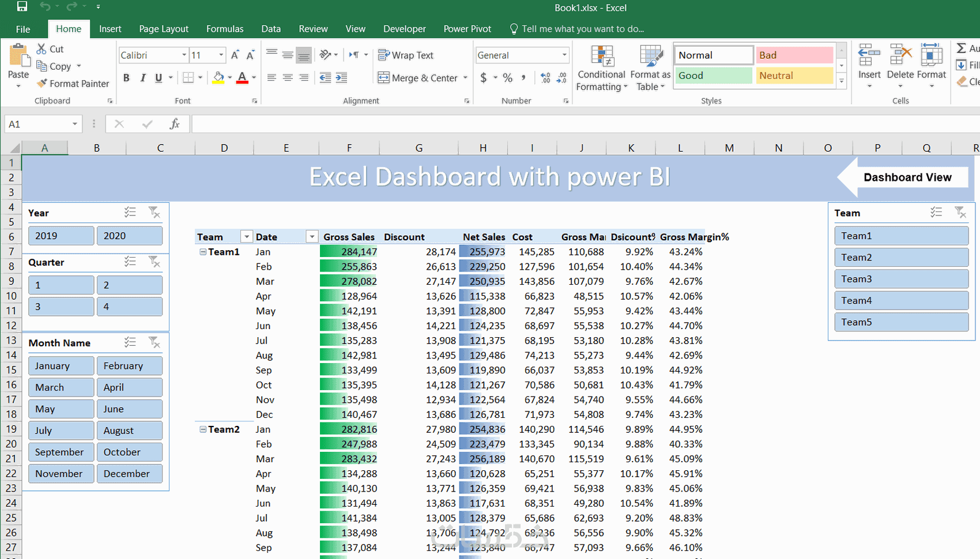Decrease decimal places

click(x=562, y=78)
